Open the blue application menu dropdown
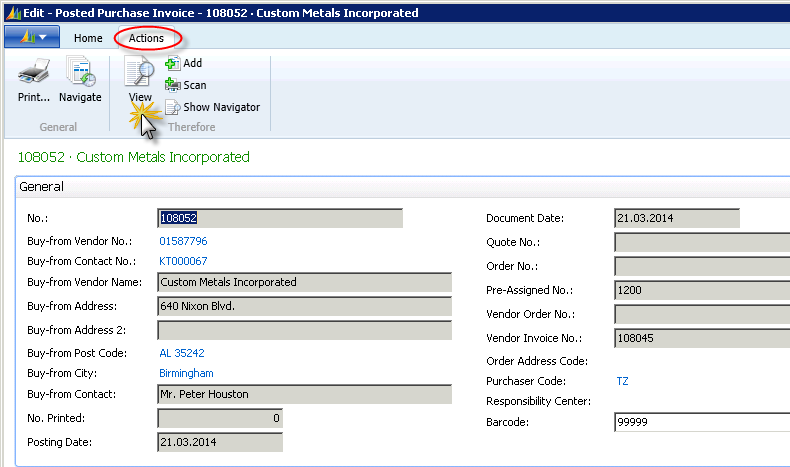Image resolution: width=790 pixels, height=467 pixels. point(33,38)
